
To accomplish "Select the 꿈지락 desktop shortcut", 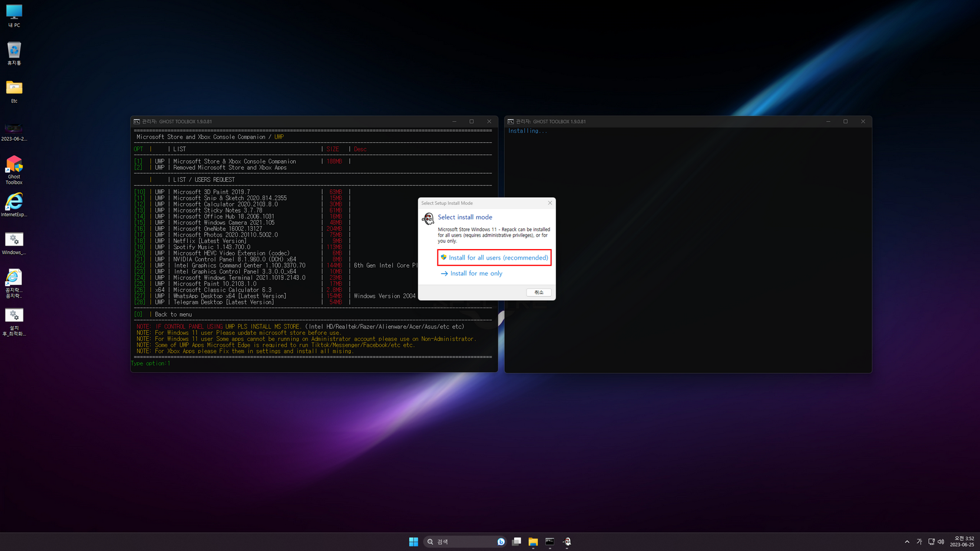I will coord(14,284).
